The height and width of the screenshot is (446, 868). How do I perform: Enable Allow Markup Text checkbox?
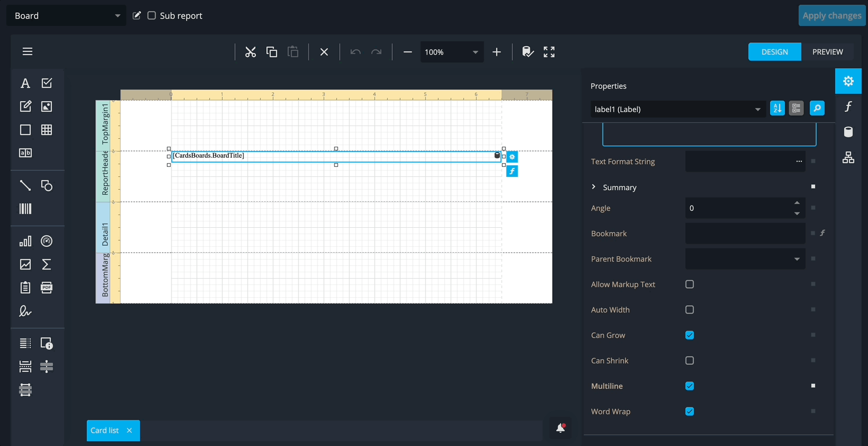coord(690,284)
